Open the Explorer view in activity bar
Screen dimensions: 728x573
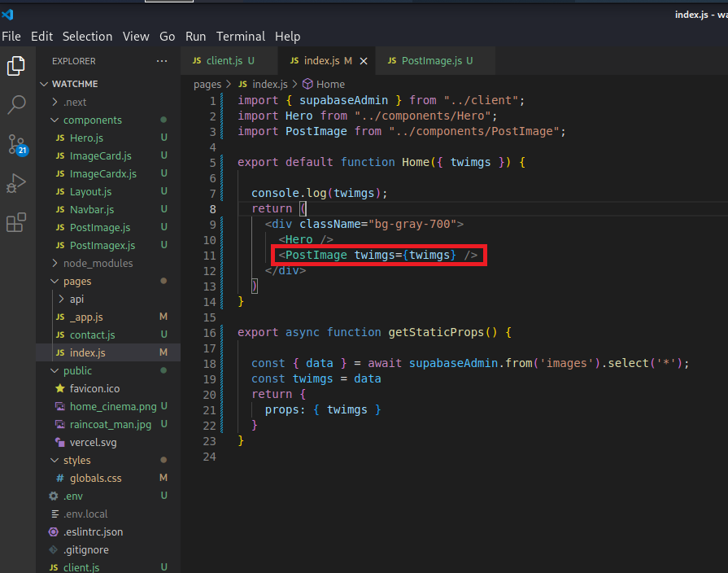pyautogui.click(x=16, y=66)
